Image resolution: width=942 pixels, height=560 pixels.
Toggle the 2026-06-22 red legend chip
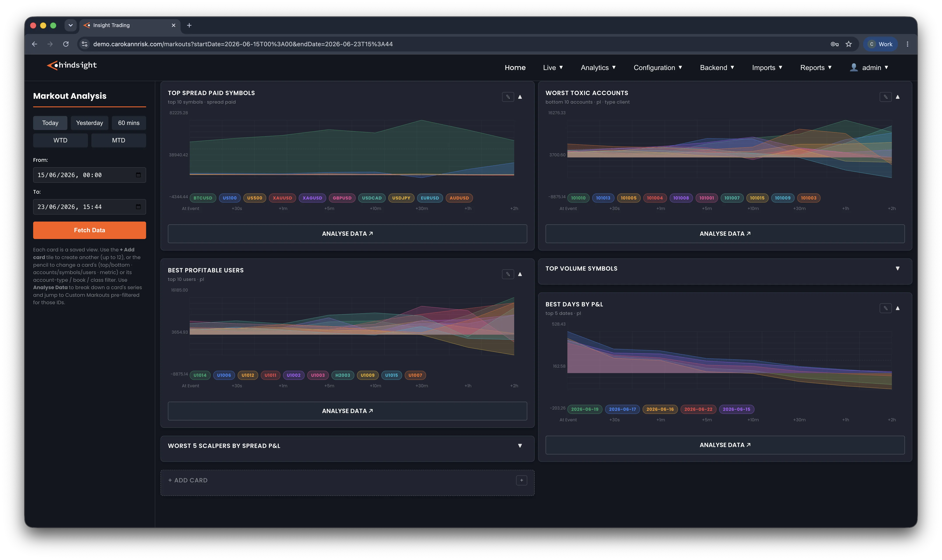(698, 410)
